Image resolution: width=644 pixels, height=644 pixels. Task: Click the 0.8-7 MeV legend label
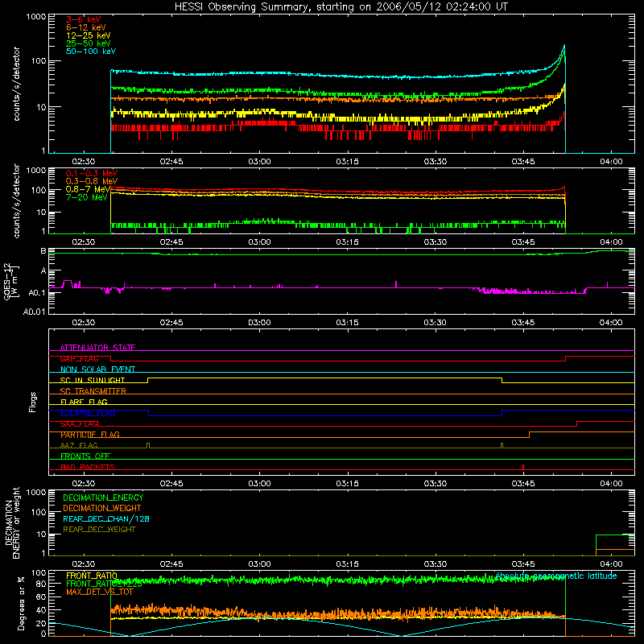pos(88,189)
